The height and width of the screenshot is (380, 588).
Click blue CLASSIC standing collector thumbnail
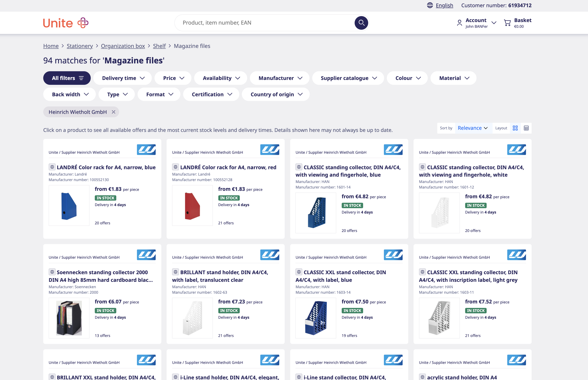click(x=316, y=213)
